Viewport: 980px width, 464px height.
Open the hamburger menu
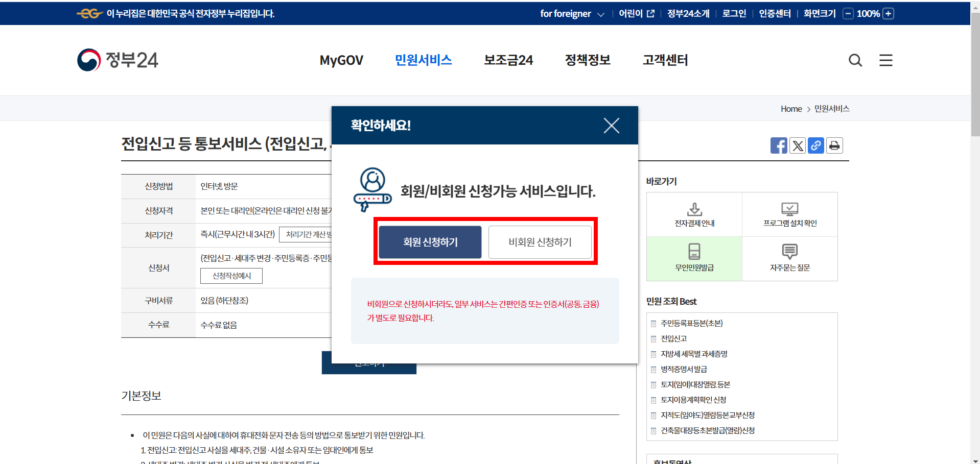pyautogui.click(x=885, y=60)
